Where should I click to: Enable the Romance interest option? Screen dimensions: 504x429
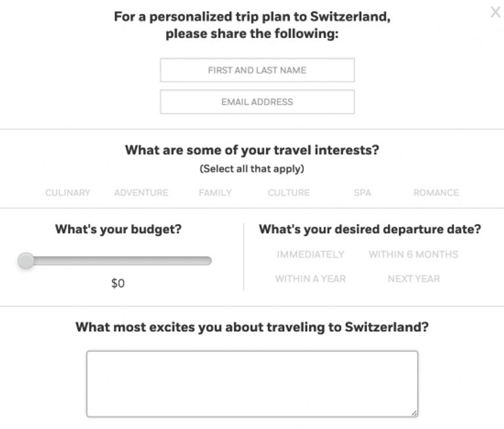[436, 192]
